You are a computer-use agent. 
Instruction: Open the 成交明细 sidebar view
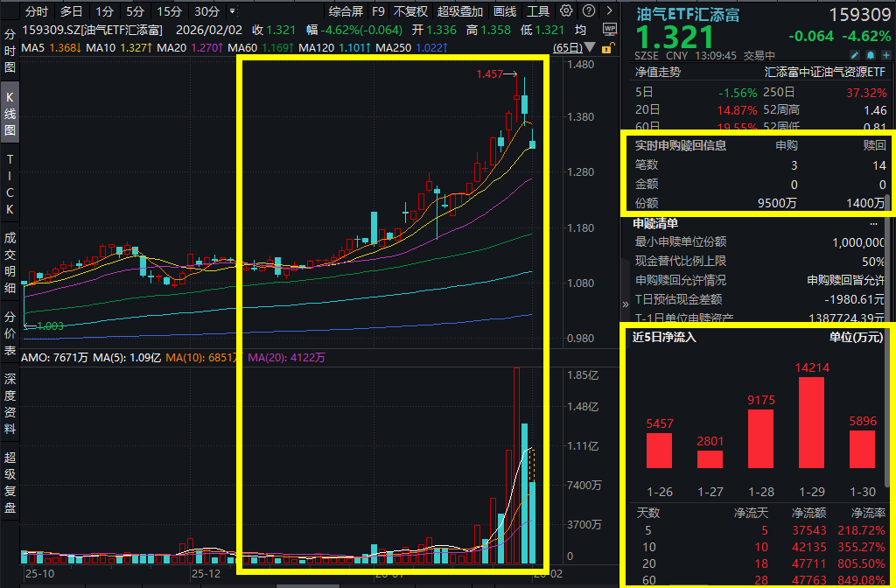pyautogui.click(x=10, y=262)
